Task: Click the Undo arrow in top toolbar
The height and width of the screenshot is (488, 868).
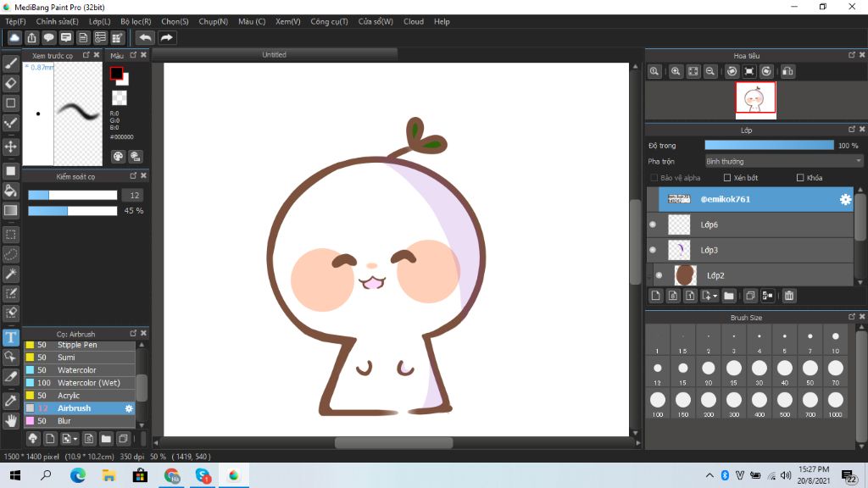Action: coord(146,37)
